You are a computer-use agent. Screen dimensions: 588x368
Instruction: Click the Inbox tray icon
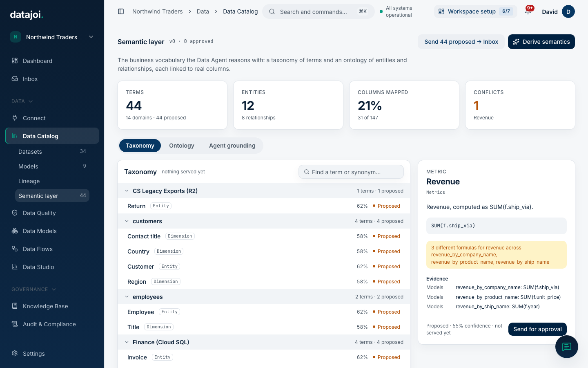tap(15, 79)
